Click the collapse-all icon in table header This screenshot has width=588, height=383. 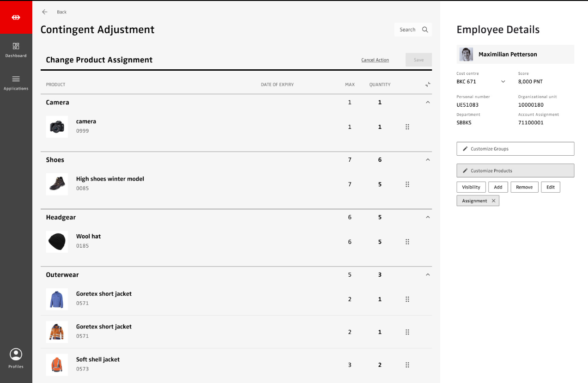coord(428,85)
